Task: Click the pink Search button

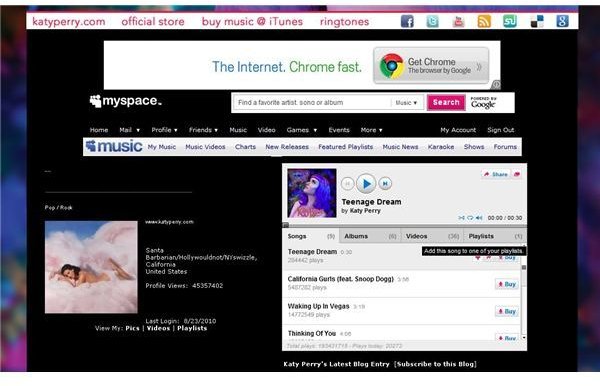Action: tap(446, 103)
